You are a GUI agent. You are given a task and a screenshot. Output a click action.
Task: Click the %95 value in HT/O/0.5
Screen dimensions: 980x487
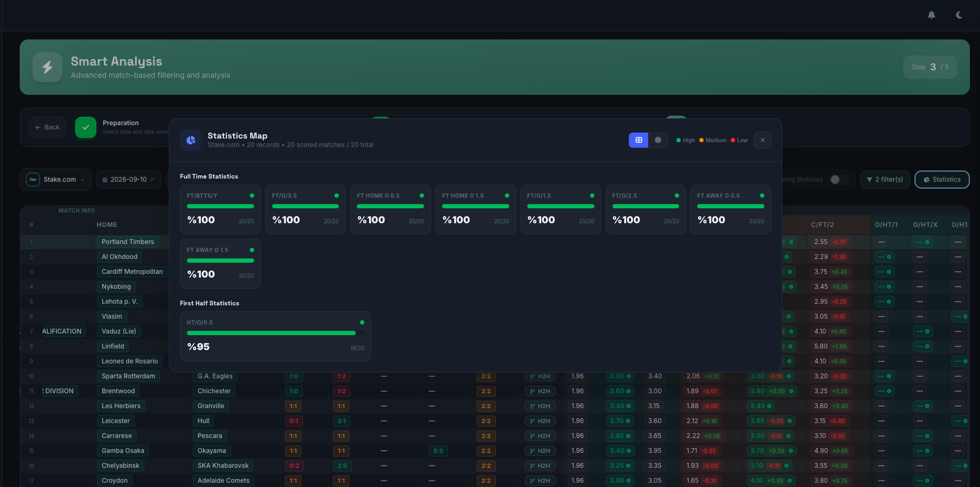198,347
